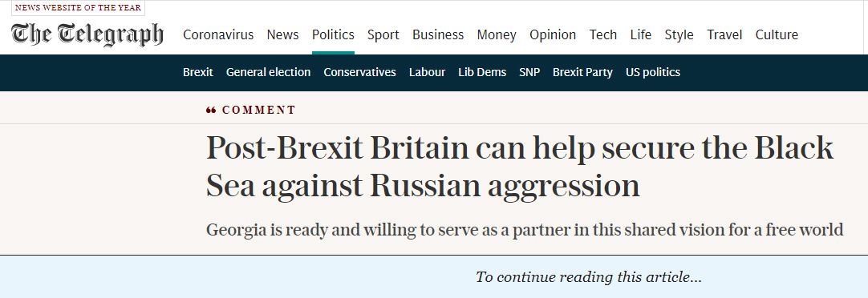This screenshot has width=868, height=298.
Task: Go to the Culture section
Action: click(777, 34)
